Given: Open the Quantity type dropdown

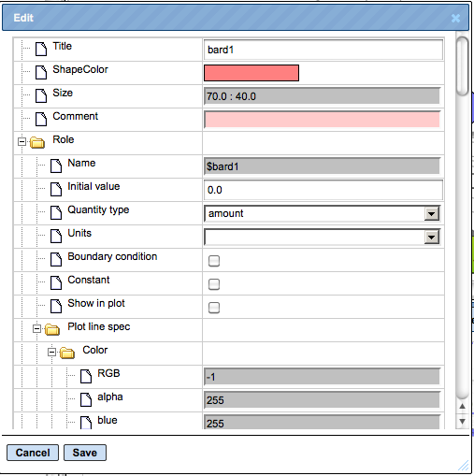Looking at the screenshot, I should [432, 214].
